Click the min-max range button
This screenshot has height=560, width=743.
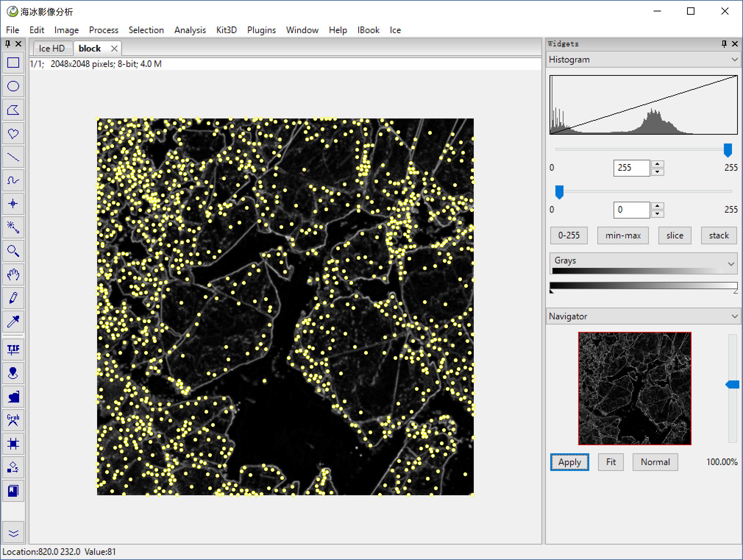(x=623, y=235)
